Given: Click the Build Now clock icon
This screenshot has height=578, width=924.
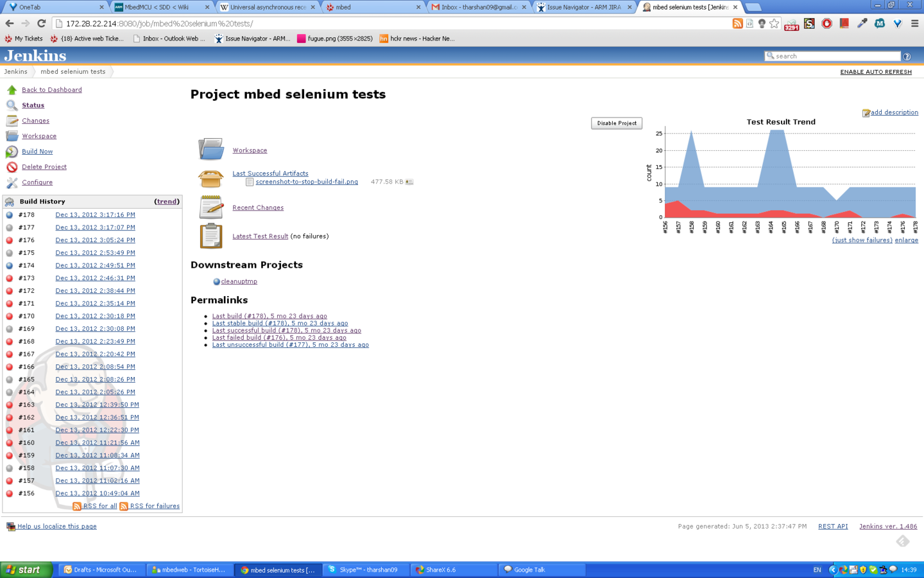Looking at the screenshot, I should (12, 152).
